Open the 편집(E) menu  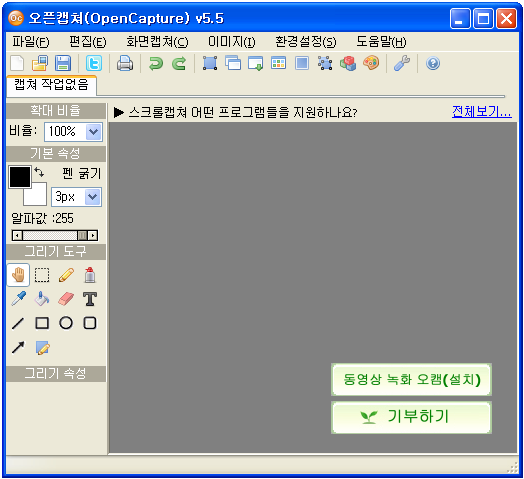pyautogui.click(x=88, y=42)
